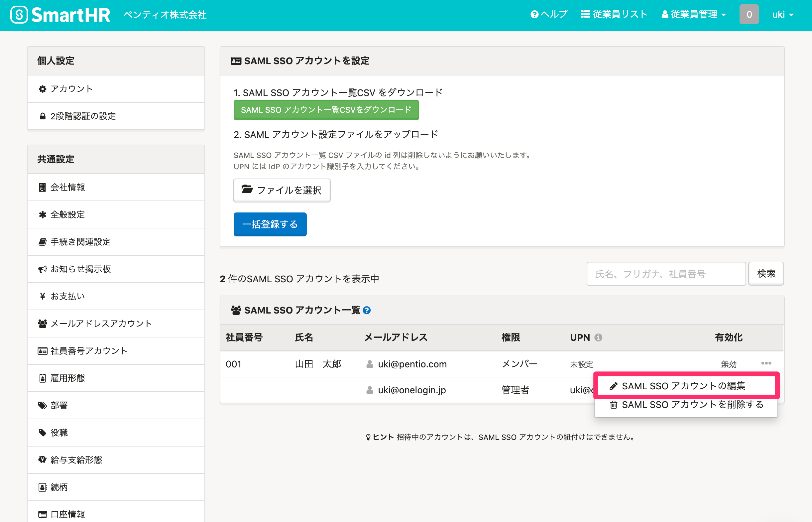Open 給与支給形態 in sidebar

[116, 460]
